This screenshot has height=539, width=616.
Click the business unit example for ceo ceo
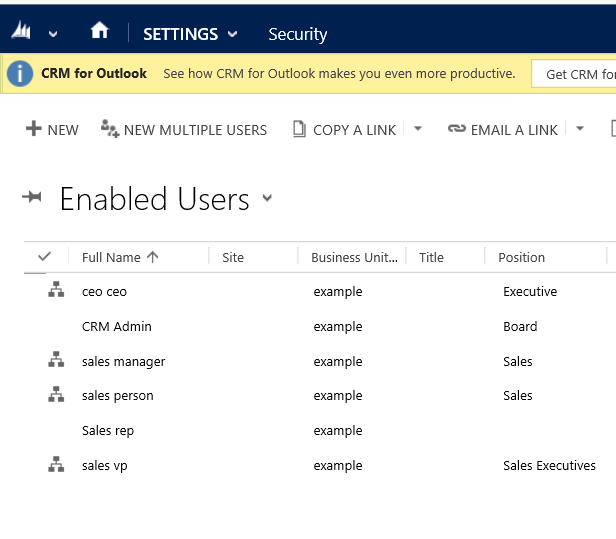tap(338, 292)
